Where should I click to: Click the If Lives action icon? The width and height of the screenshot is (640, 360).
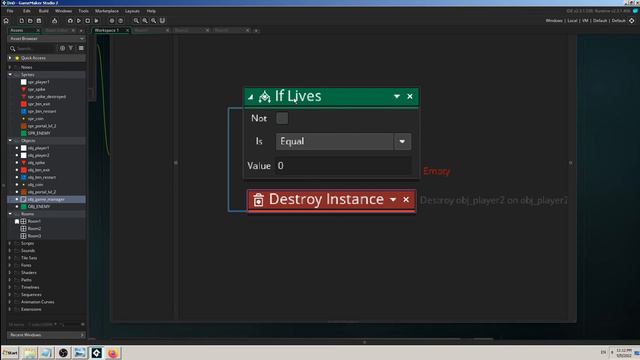coord(264,97)
